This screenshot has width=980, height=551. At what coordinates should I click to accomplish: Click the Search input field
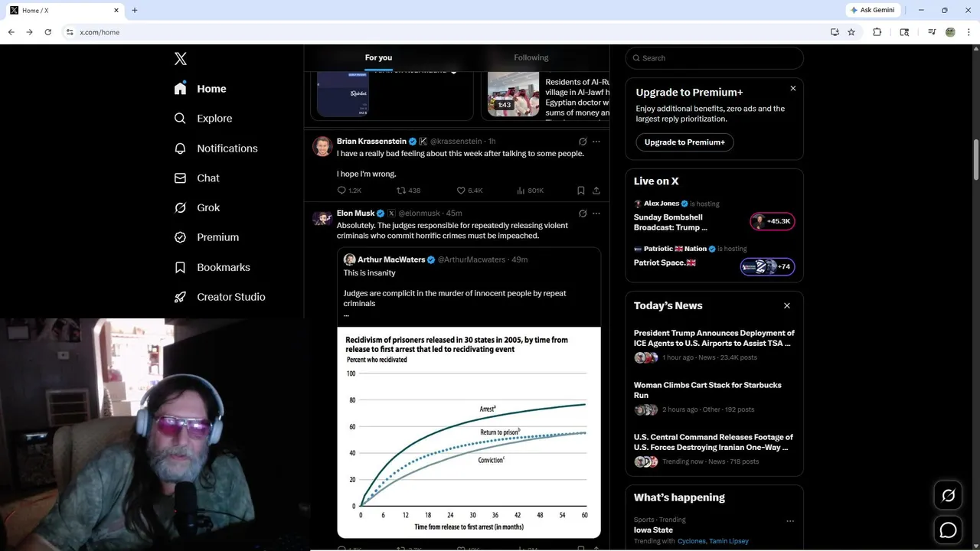714,58
